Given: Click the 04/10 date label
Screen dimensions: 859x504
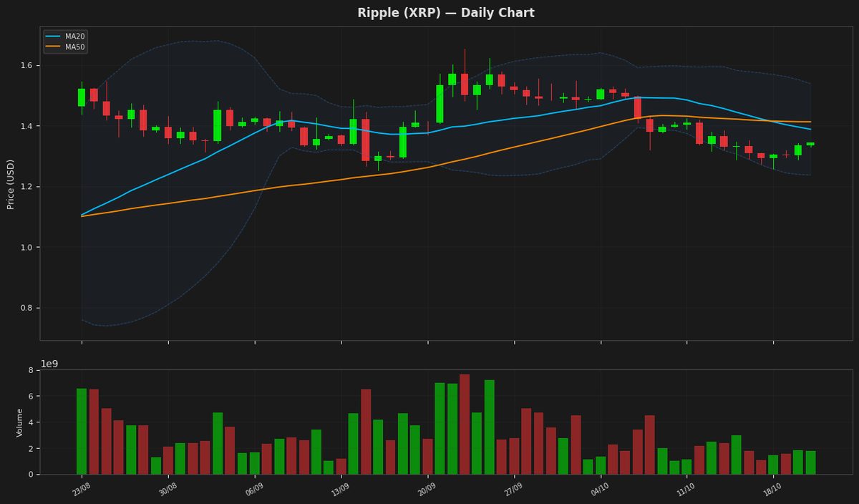Looking at the screenshot, I should pyautogui.click(x=600, y=489).
